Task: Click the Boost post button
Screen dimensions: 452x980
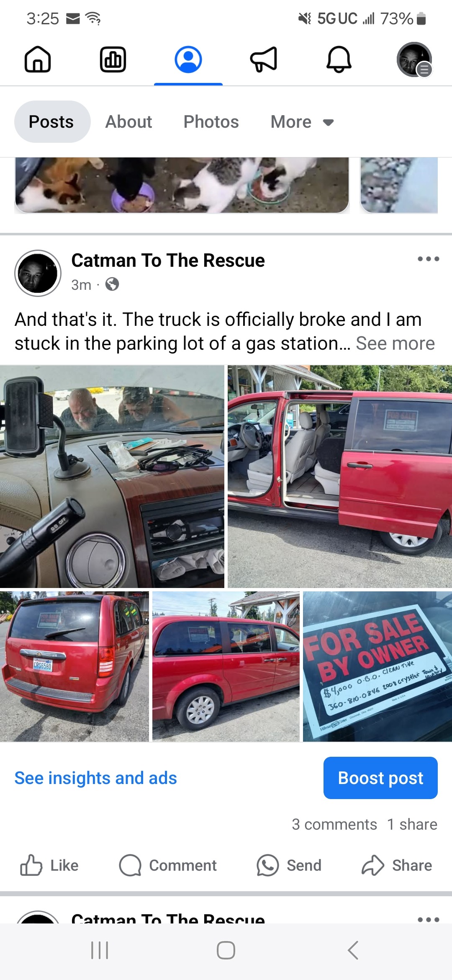Action: click(380, 778)
